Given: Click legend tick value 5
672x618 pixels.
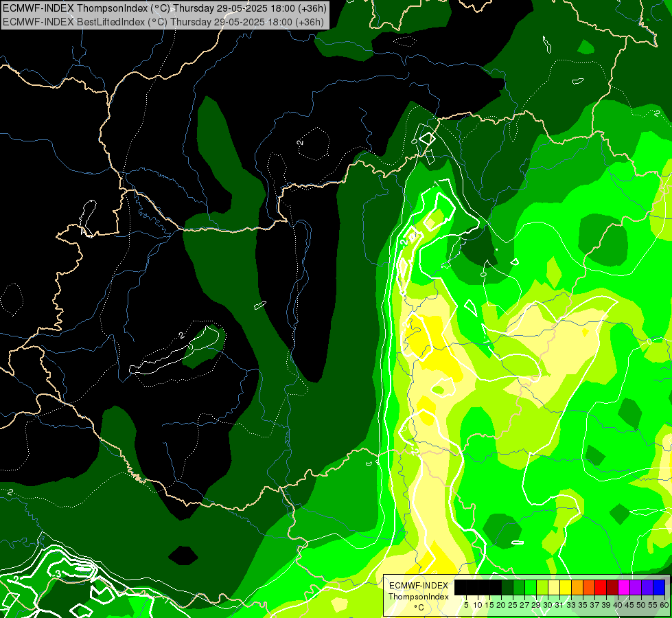Looking at the screenshot, I should (x=466, y=605).
